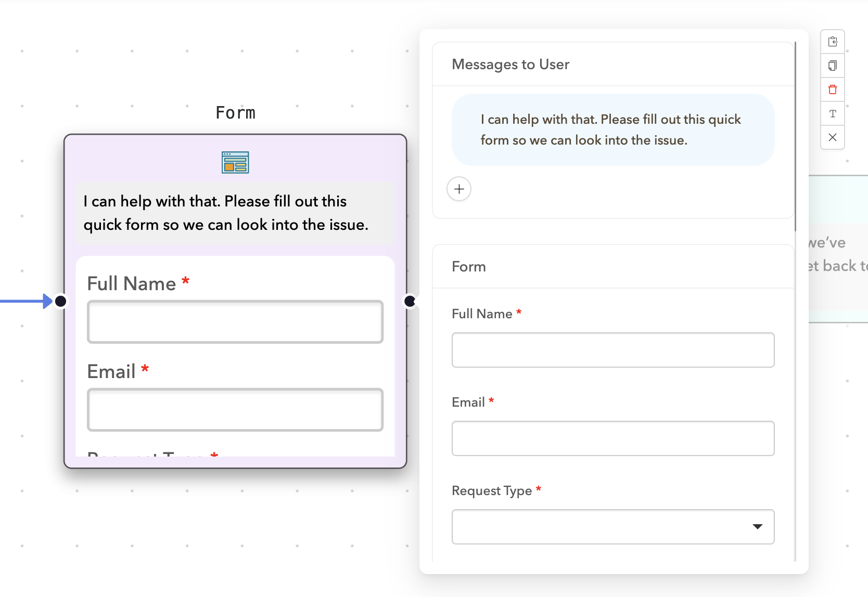Click the output connector dot on the Form node
The width and height of the screenshot is (868, 597).
tap(410, 301)
